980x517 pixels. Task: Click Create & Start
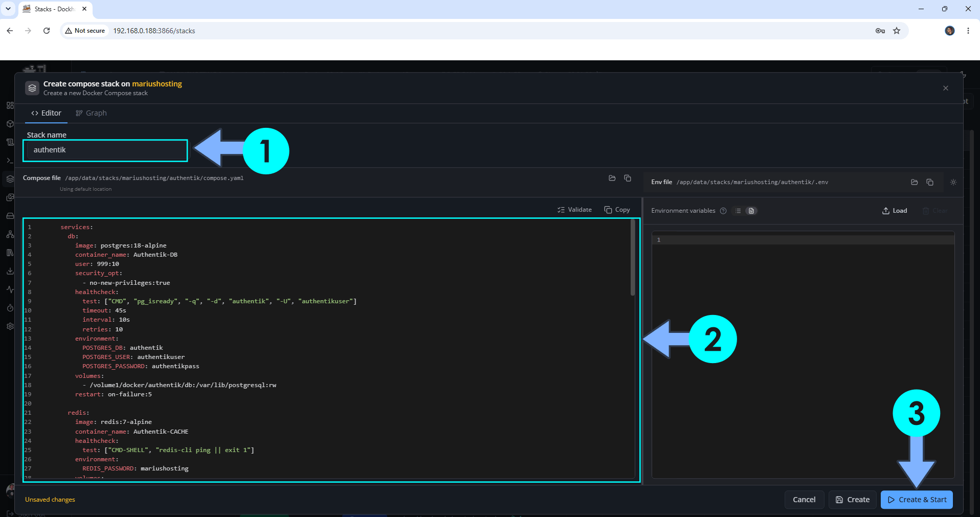point(917,500)
